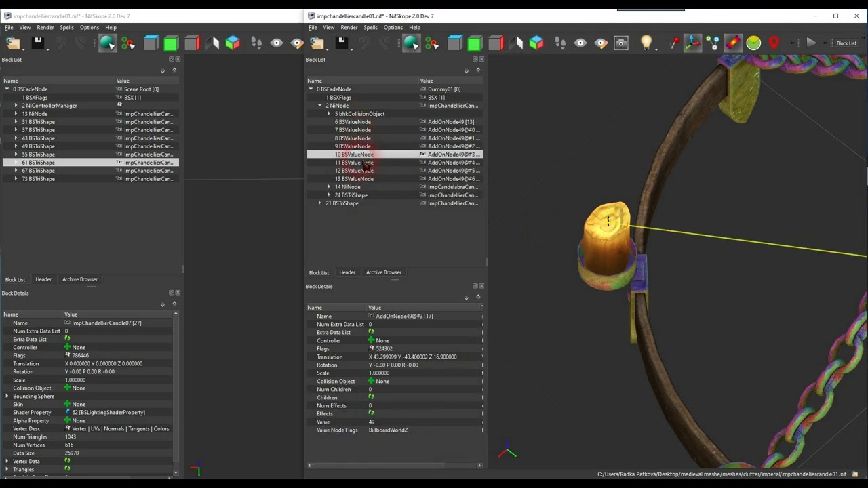868x488 pixels.
Task: Click the Block List button in right toolbar
Action: tap(846, 43)
